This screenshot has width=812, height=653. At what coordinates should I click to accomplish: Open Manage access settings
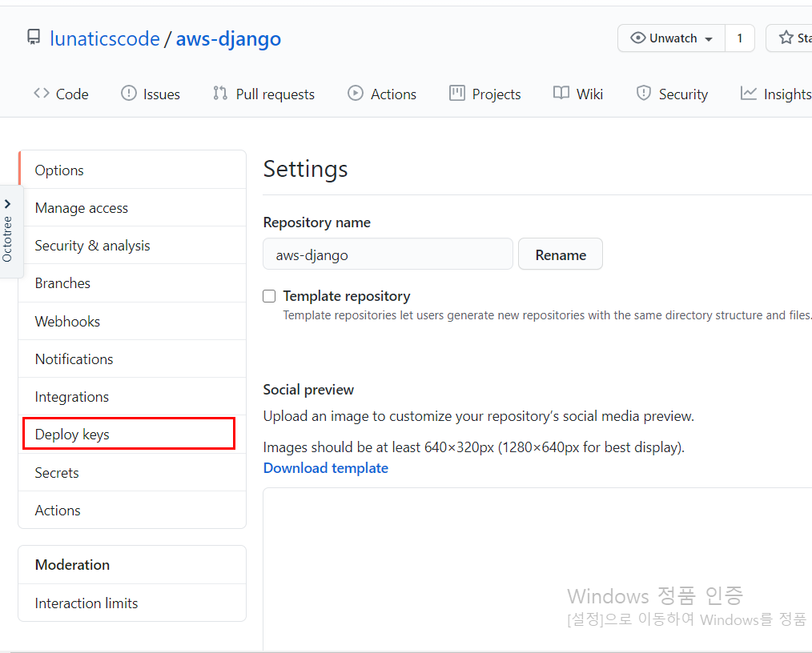[132, 207]
